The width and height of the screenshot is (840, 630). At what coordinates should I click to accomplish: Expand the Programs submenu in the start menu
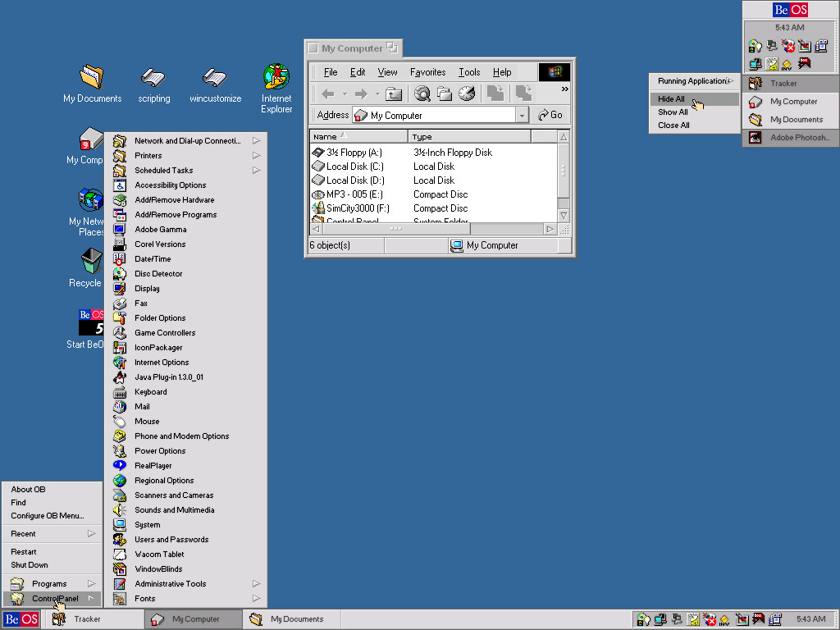tap(52, 584)
